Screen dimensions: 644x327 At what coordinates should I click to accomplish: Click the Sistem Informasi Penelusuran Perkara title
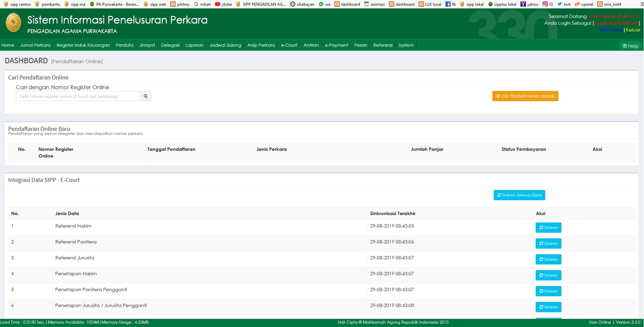pos(117,20)
